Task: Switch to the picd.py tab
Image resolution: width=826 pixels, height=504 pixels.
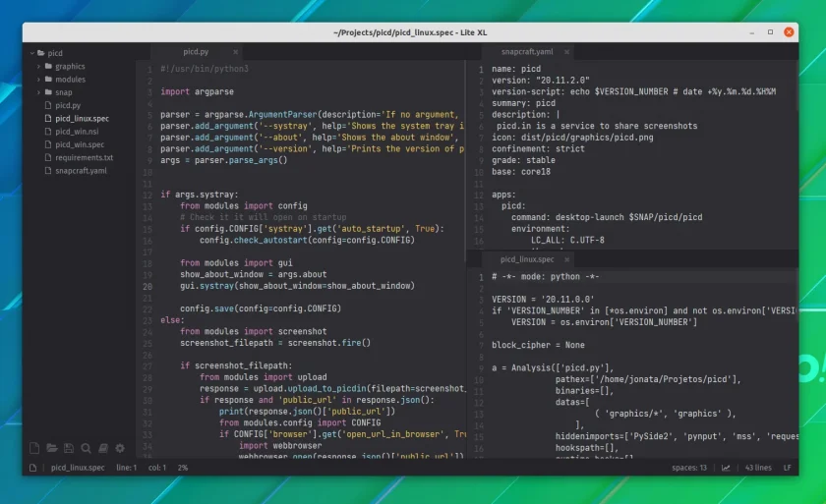Action: (x=196, y=51)
